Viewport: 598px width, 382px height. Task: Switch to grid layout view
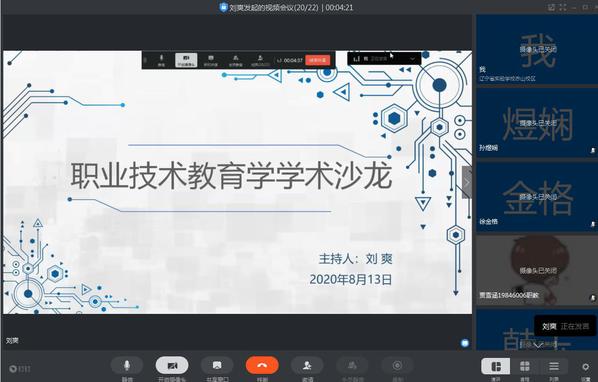(525, 367)
